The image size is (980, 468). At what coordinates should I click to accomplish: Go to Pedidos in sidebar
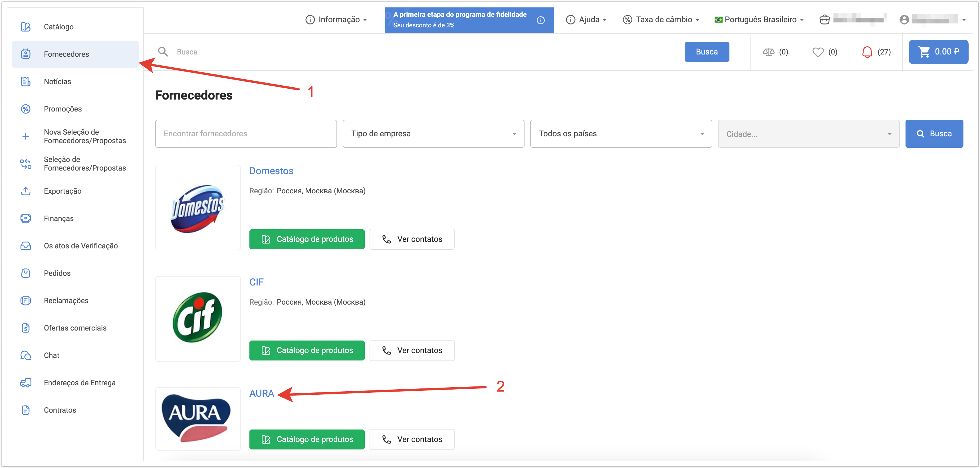point(57,273)
